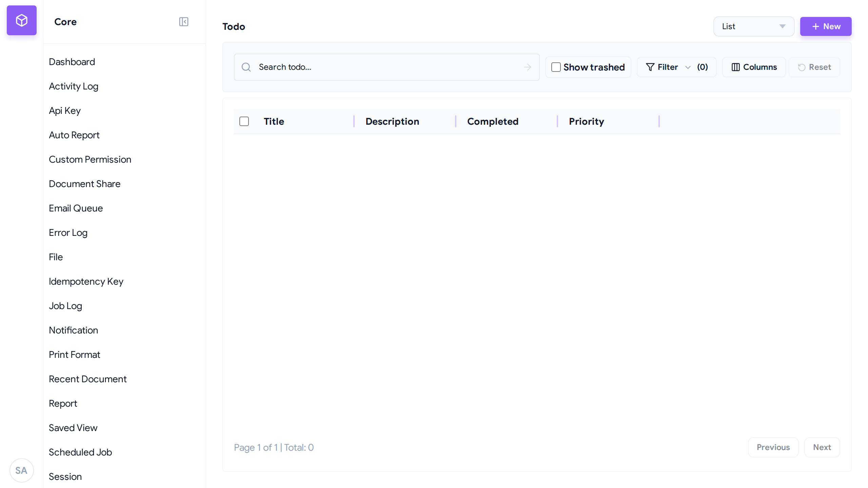The image size is (868, 488).
Task: Open the Api Key page
Action: click(x=65, y=110)
